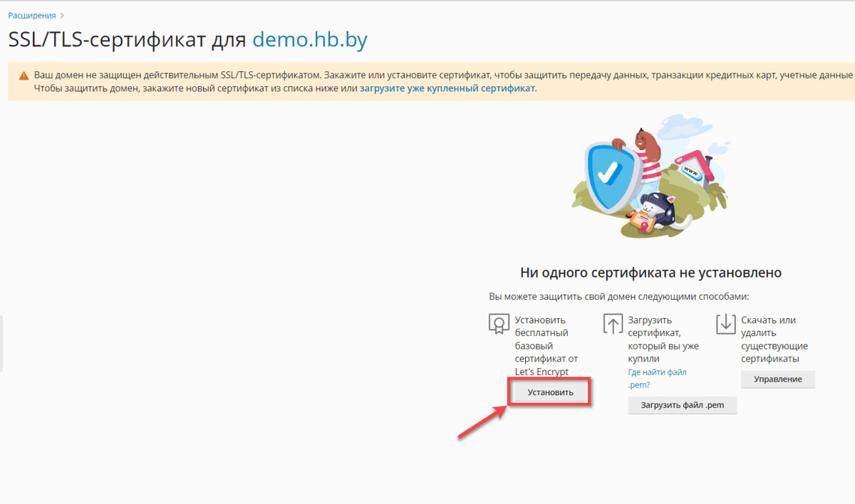Click the Установить button for Let's Encrypt

click(x=550, y=393)
